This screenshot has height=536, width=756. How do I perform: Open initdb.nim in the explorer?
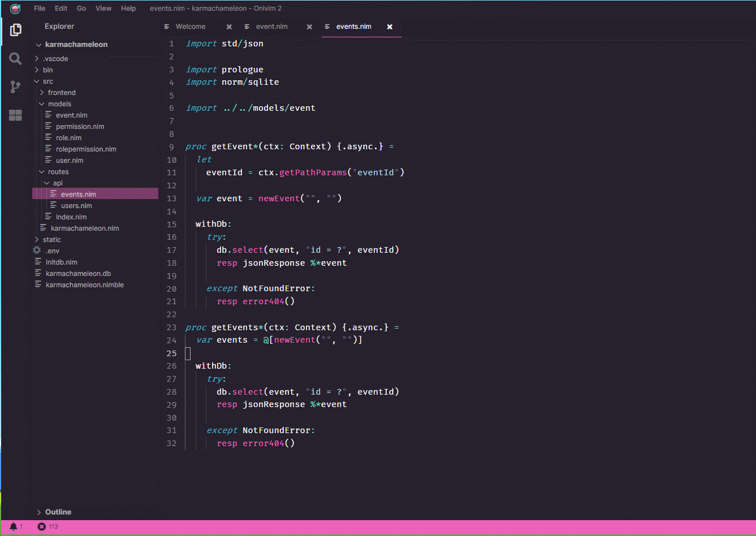[x=62, y=262]
